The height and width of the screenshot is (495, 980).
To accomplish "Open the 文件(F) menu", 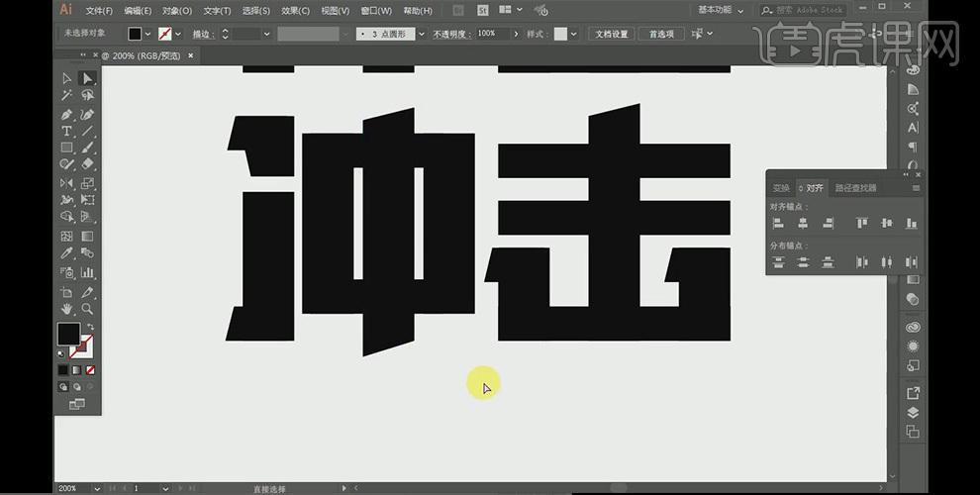I will pos(99,11).
